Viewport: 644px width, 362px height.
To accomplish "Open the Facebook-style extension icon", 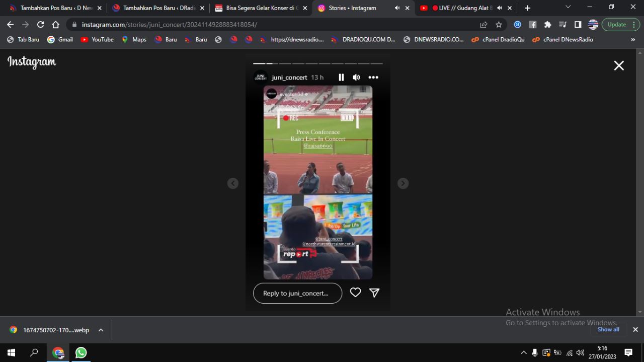I will coord(533,24).
